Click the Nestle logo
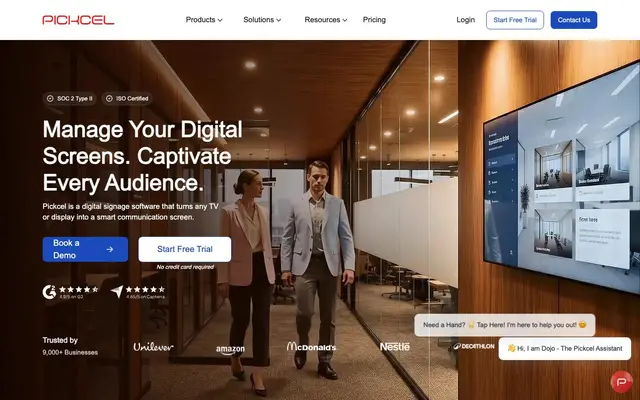 point(394,347)
